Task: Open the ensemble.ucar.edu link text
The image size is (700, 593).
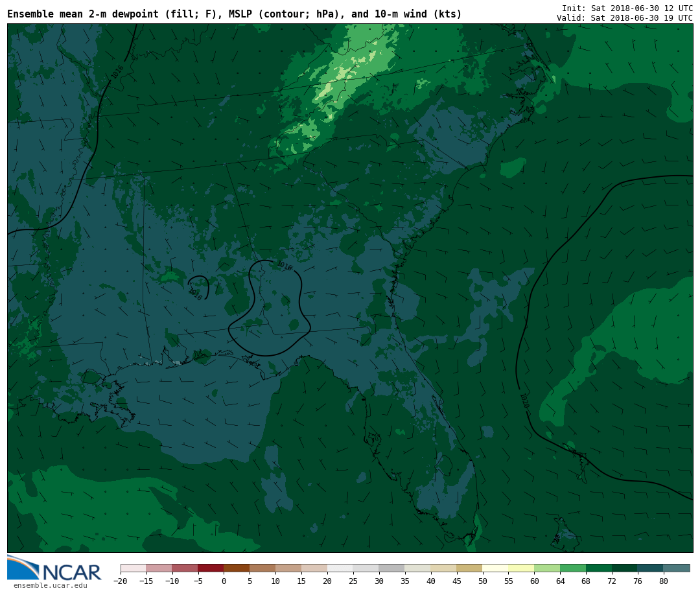Action: pyautogui.click(x=50, y=586)
